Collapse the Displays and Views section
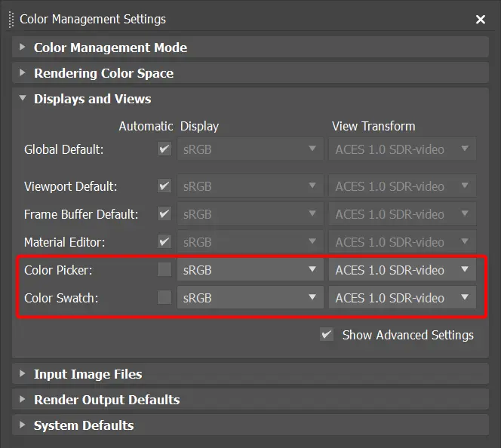Image resolution: width=501 pixels, height=448 pixels. click(x=250, y=99)
